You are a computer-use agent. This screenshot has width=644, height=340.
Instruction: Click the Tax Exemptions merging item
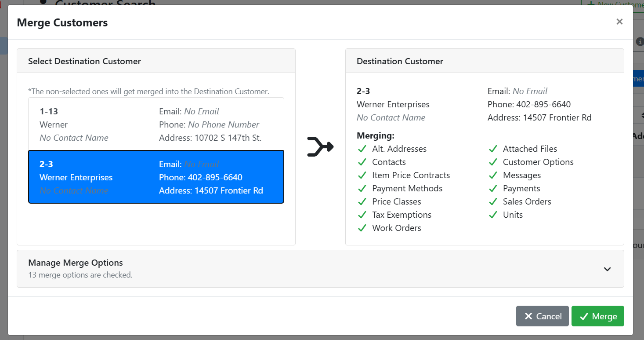coord(402,215)
